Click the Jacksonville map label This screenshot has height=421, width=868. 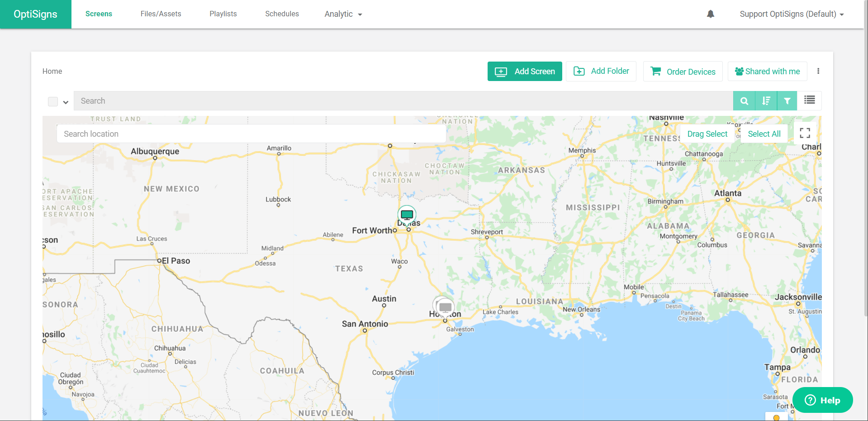[x=798, y=297]
